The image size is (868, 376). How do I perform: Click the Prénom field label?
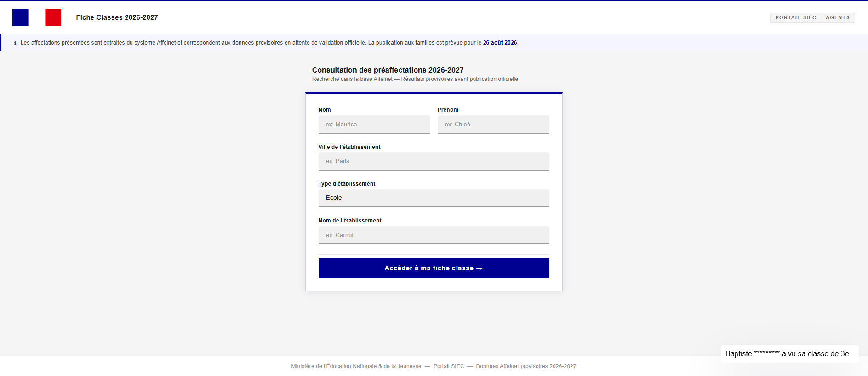(448, 110)
